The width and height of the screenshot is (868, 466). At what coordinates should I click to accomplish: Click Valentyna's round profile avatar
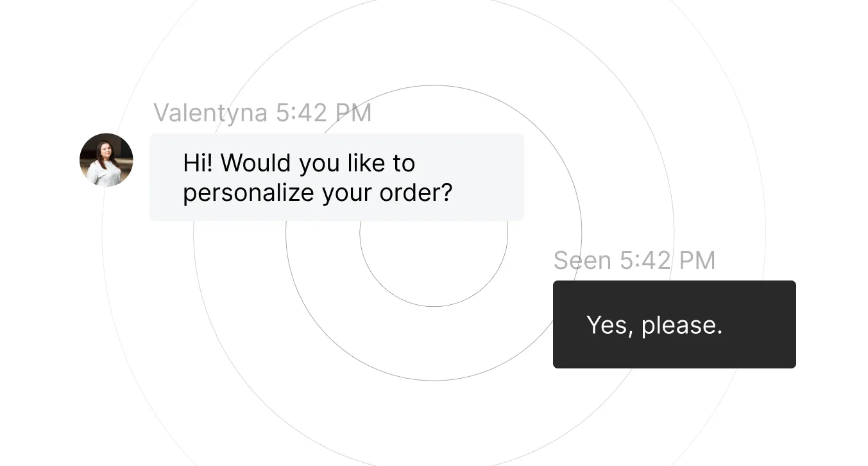106,160
